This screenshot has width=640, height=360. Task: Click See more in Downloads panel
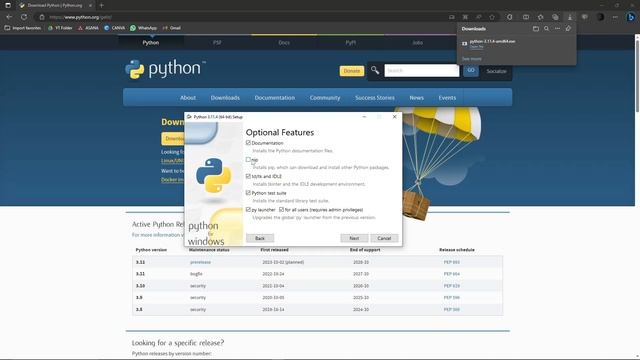pos(471,59)
